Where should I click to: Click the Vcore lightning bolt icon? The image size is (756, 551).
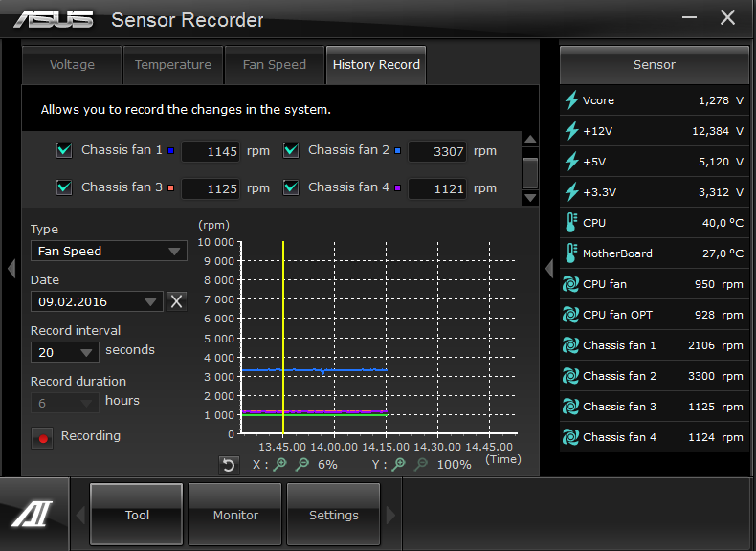(572, 100)
